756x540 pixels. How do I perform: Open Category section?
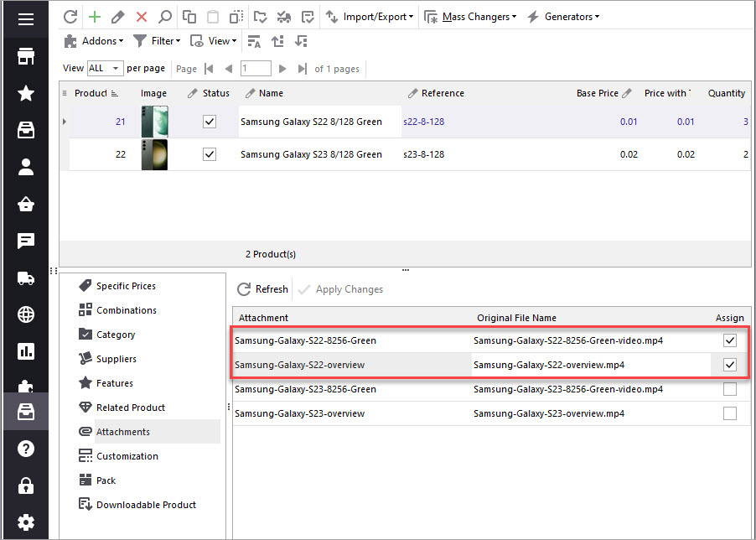[106, 335]
